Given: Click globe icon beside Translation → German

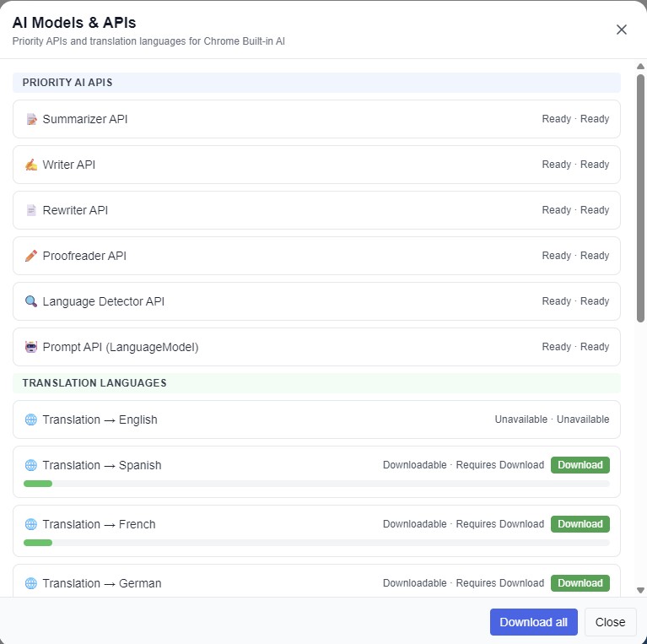Looking at the screenshot, I should (31, 583).
